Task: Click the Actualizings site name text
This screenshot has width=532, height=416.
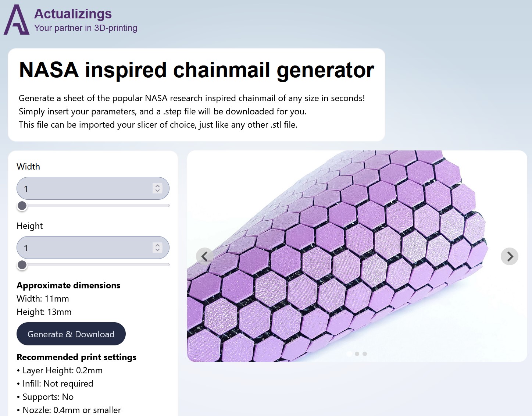Action: pos(72,14)
